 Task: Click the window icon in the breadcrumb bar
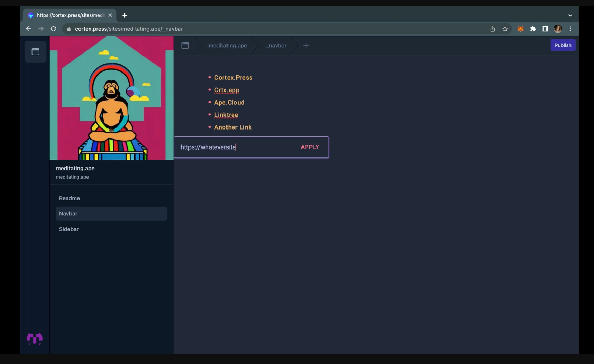coord(185,45)
